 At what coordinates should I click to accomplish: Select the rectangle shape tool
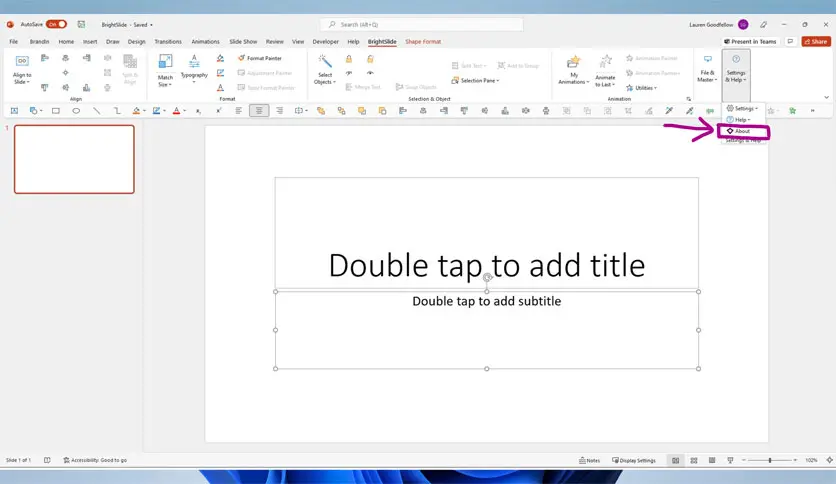click(x=55, y=111)
